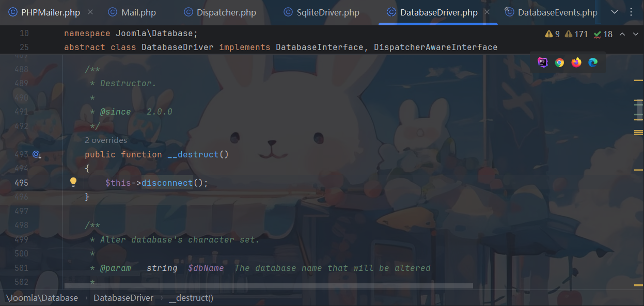Viewport: 644px width, 306px height.
Task: Click the horizontal scrollbar of the editor
Action: point(269,285)
